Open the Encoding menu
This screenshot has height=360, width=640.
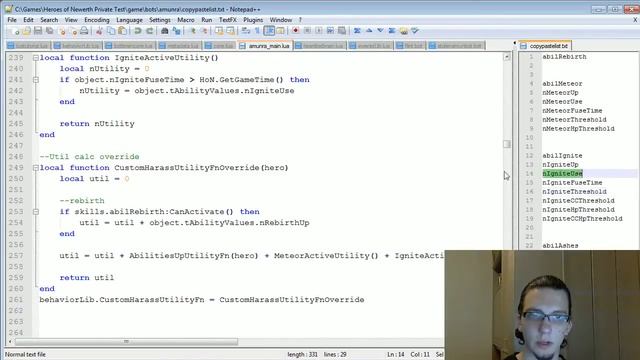click(97, 20)
